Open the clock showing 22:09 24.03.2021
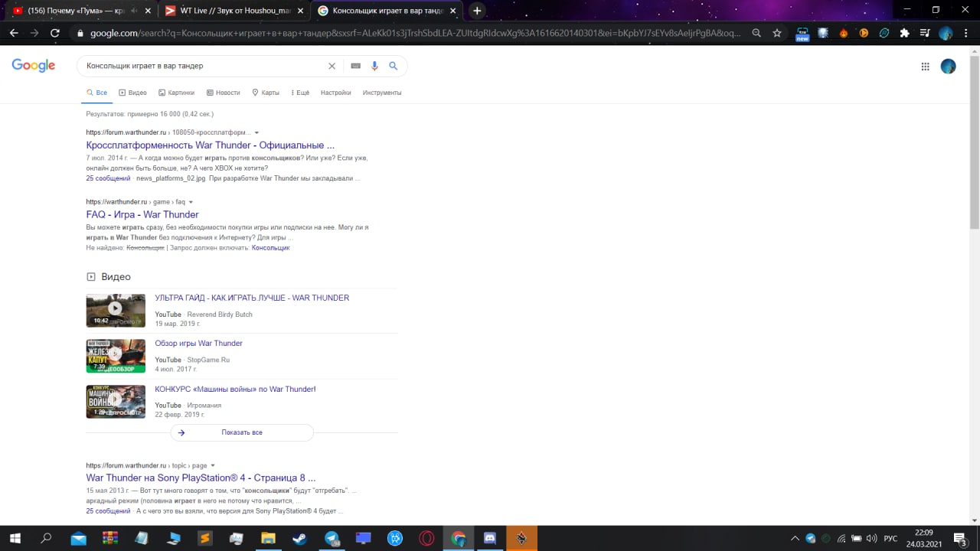This screenshot has width=980, height=551. click(924, 539)
